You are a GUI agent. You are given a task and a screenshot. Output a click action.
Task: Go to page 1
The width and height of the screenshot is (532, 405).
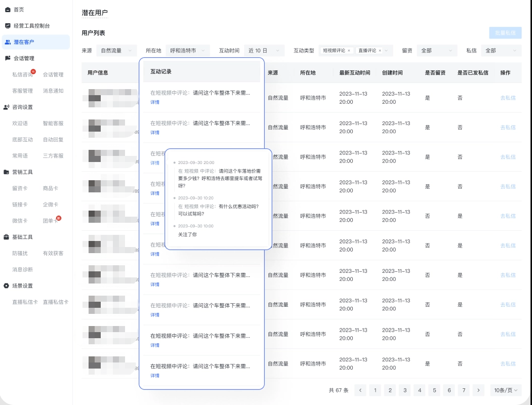coord(375,390)
